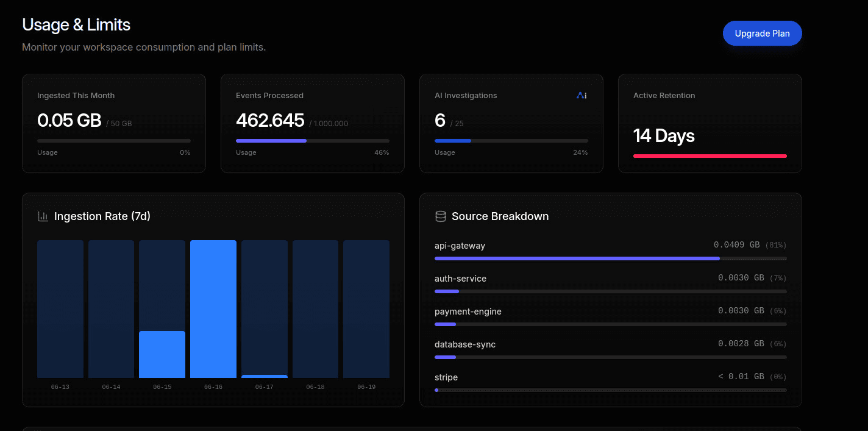Click the red Active Retention bar
This screenshot has width=868, height=431.
[x=710, y=156]
